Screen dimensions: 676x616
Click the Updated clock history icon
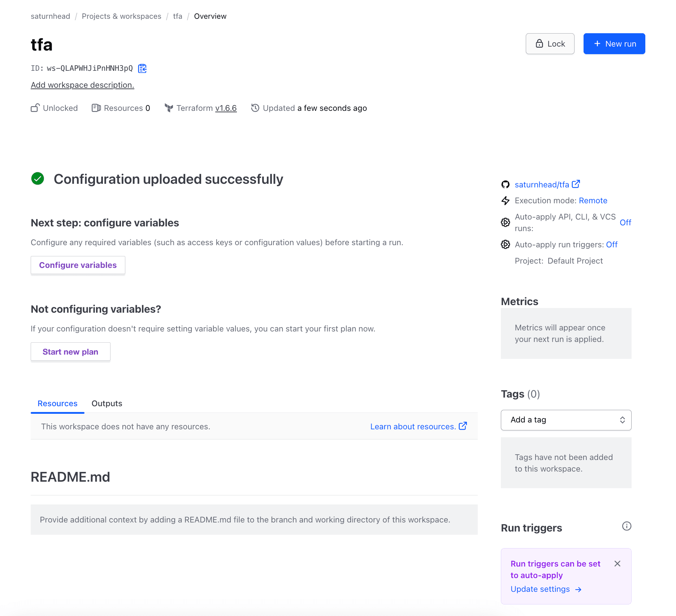pyautogui.click(x=255, y=108)
